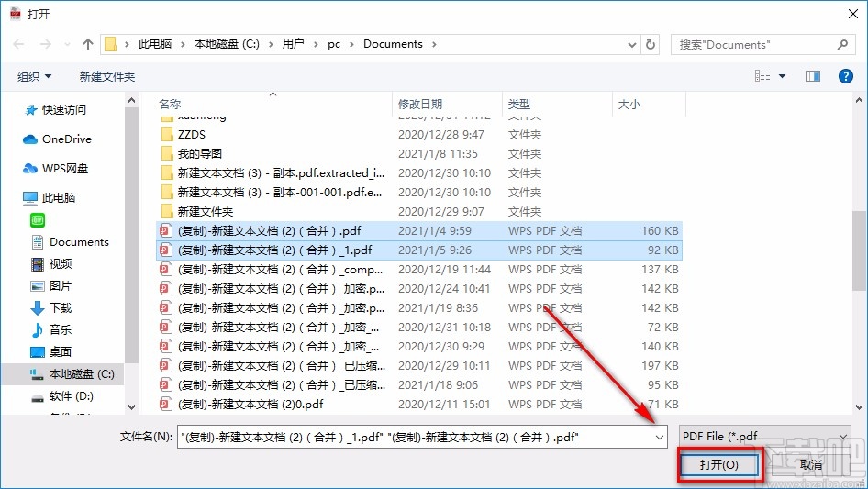
Task: Select 此电脑 in the sidebar
Action: click(x=49, y=197)
